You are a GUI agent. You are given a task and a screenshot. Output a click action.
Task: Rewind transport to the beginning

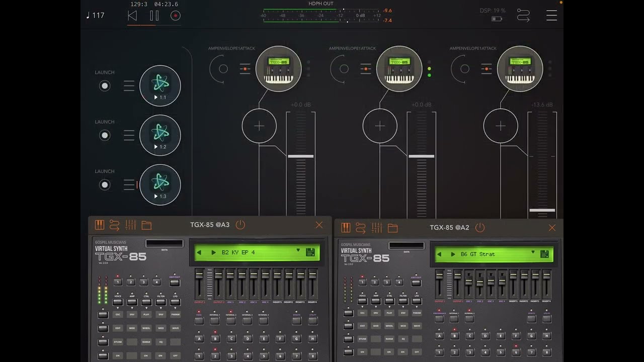(132, 16)
